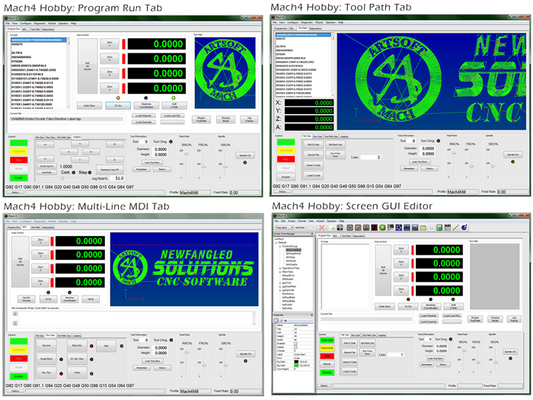The image size is (533, 400).
Task: Expand the gbxSpindle node in Screen Tree Manager
Action: point(280,291)
